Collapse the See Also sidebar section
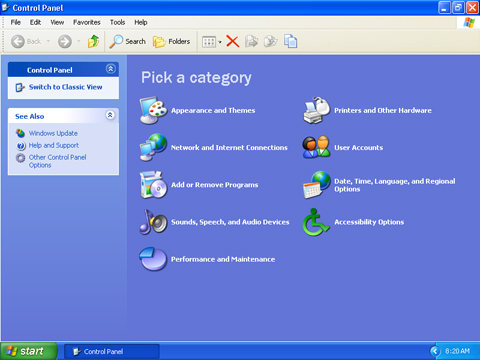 tap(110, 115)
